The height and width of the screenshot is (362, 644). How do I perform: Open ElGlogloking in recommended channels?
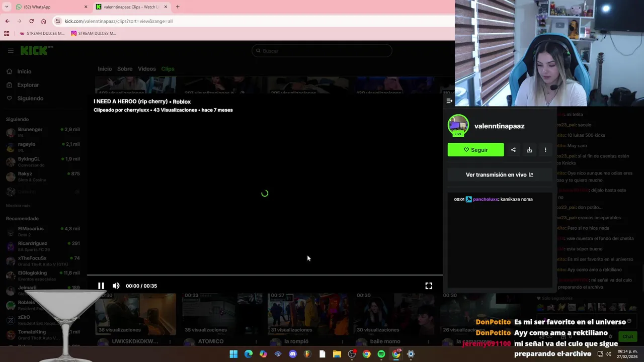43,276
